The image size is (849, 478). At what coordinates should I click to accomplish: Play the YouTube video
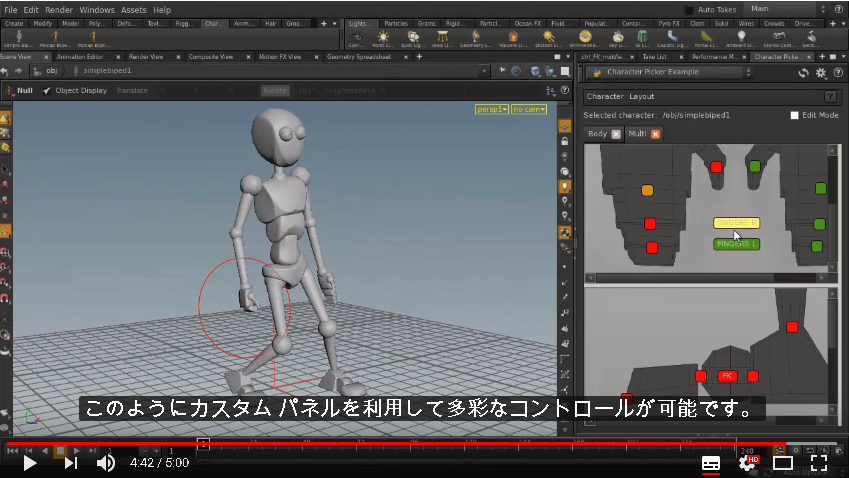tap(30, 463)
